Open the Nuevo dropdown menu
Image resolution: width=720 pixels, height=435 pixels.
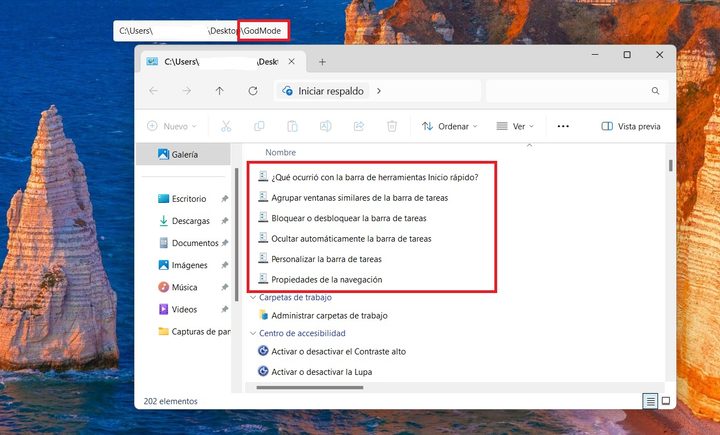click(172, 126)
